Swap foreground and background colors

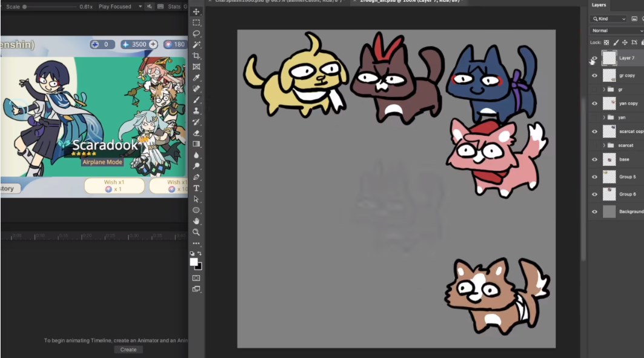click(x=199, y=254)
